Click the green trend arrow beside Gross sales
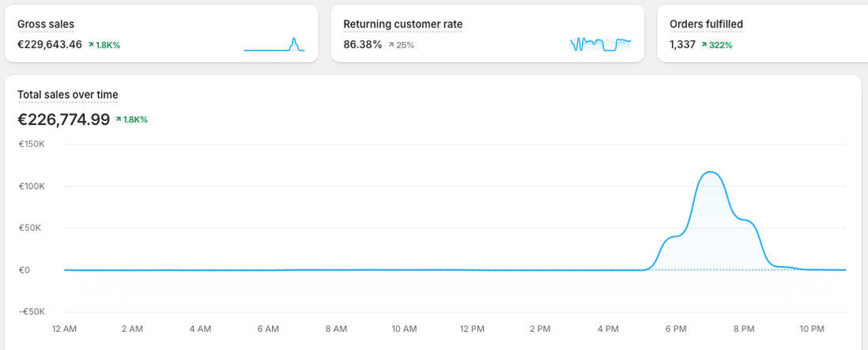This screenshot has width=868, height=350. [91, 45]
